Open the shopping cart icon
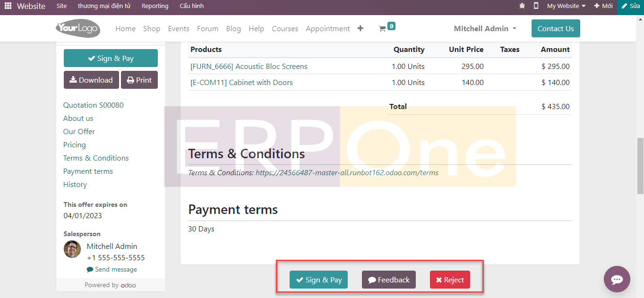This screenshot has height=298, width=644. tap(382, 29)
